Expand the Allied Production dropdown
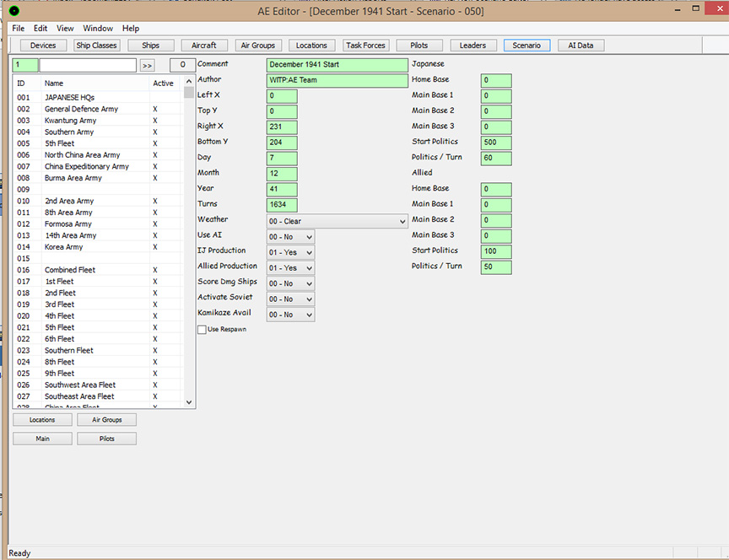 [290, 268]
